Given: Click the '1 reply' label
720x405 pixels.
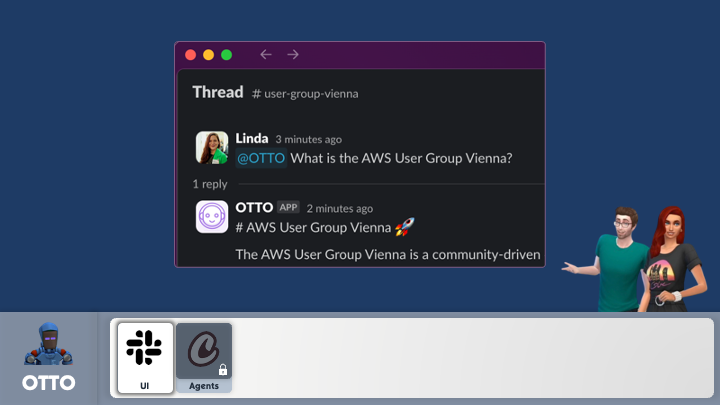Looking at the screenshot, I should tap(210, 184).
